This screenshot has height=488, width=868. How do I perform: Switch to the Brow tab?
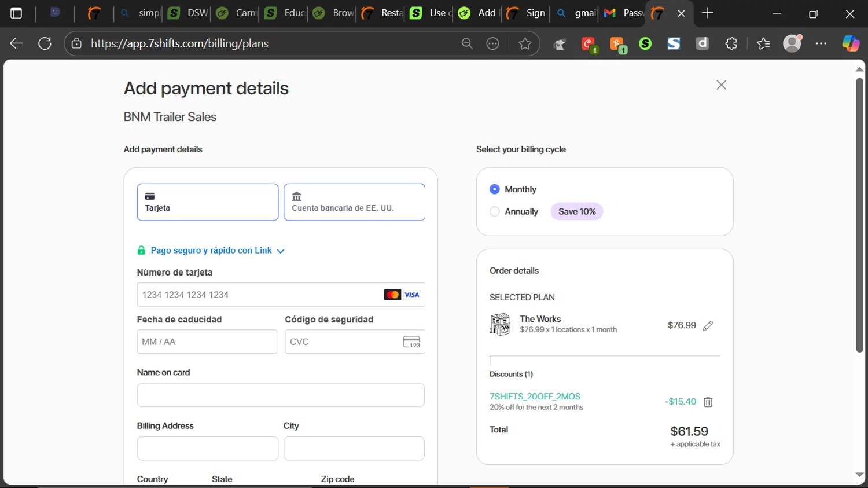pos(332,13)
